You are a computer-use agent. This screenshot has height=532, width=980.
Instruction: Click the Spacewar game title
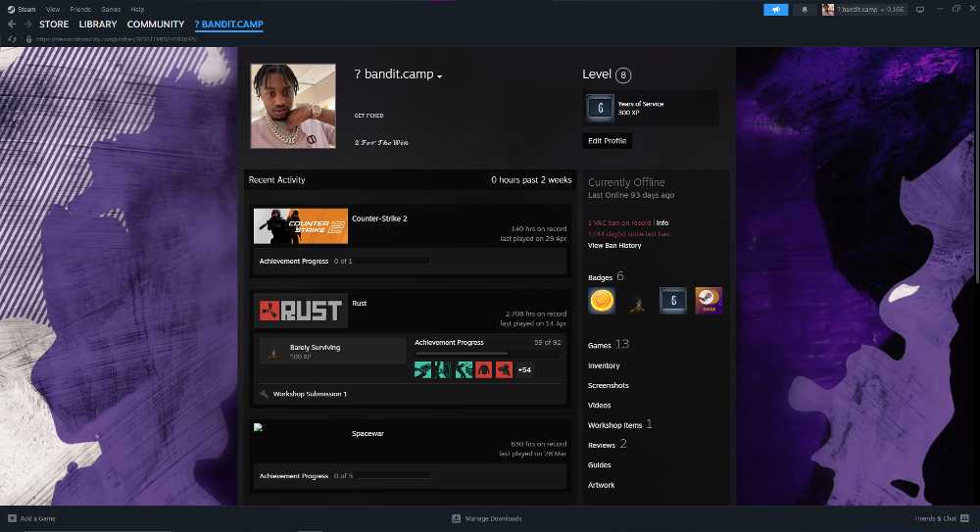click(367, 434)
